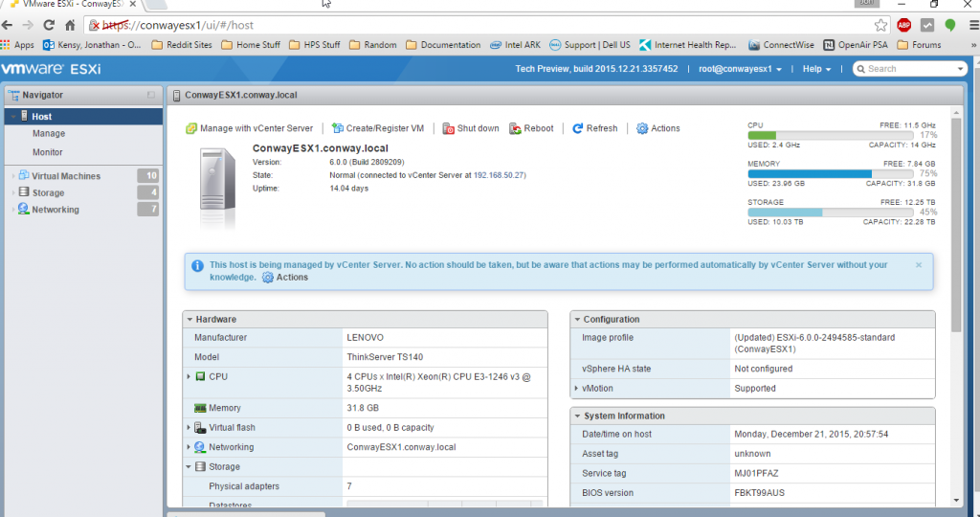Bookmark page with the star icon
This screenshot has width=980, height=517.
pos(880,25)
